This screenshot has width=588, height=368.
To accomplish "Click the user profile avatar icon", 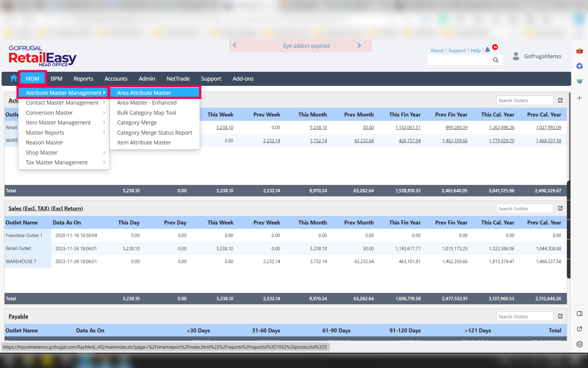I will [516, 56].
